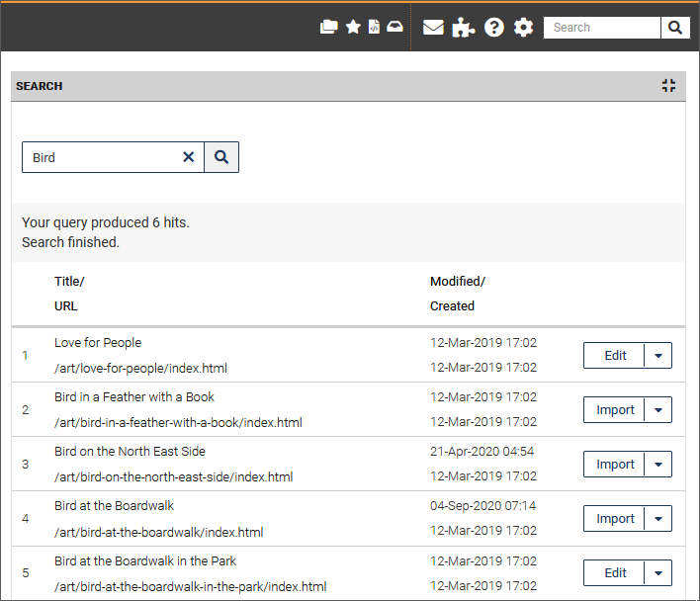The width and height of the screenshot is (700, 601).
Task: Open the inbox tray icon in toolbar
Action: point(394,27)
